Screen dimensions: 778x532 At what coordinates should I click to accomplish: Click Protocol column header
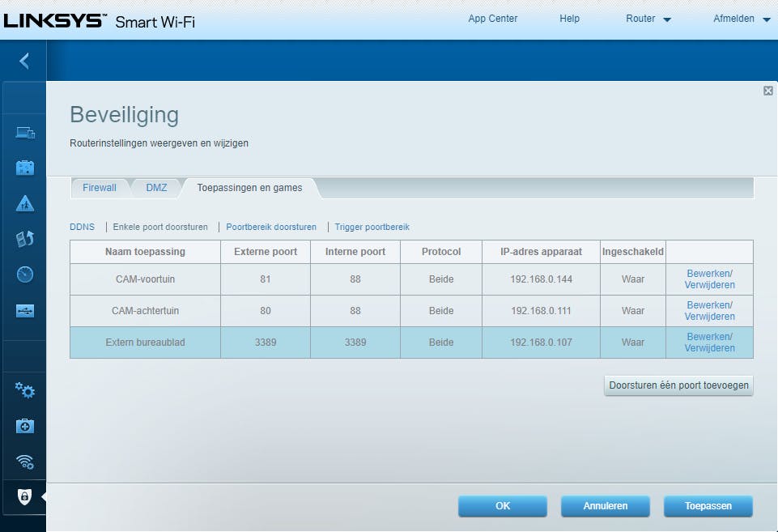[441, 252]
